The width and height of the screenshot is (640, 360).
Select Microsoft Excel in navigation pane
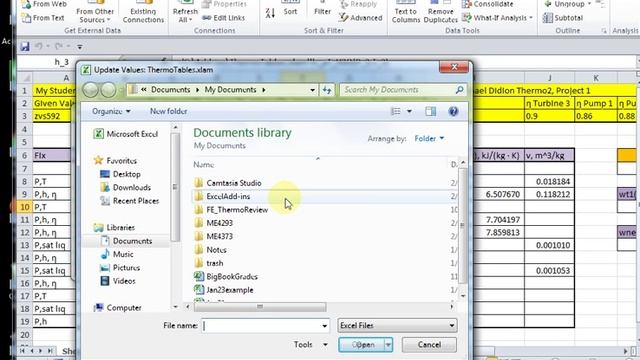point(126,134)
